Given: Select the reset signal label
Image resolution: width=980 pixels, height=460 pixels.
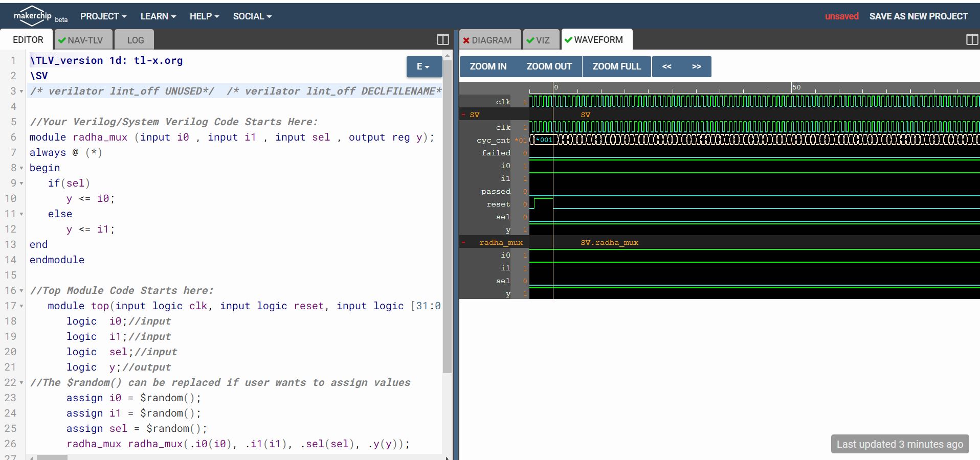Looking at the screenshot, I should [498, 204].
